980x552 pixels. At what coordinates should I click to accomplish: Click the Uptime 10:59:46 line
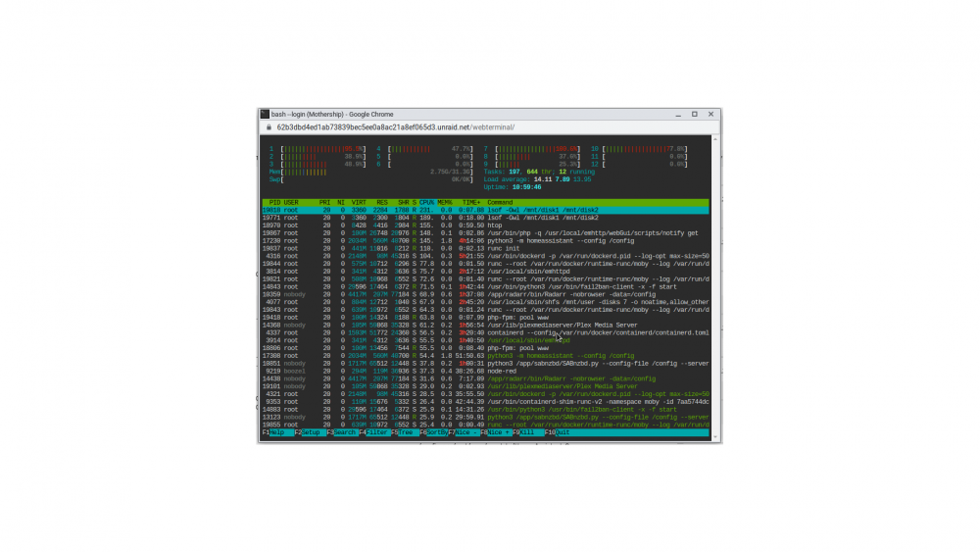click(x=513, y=187)
